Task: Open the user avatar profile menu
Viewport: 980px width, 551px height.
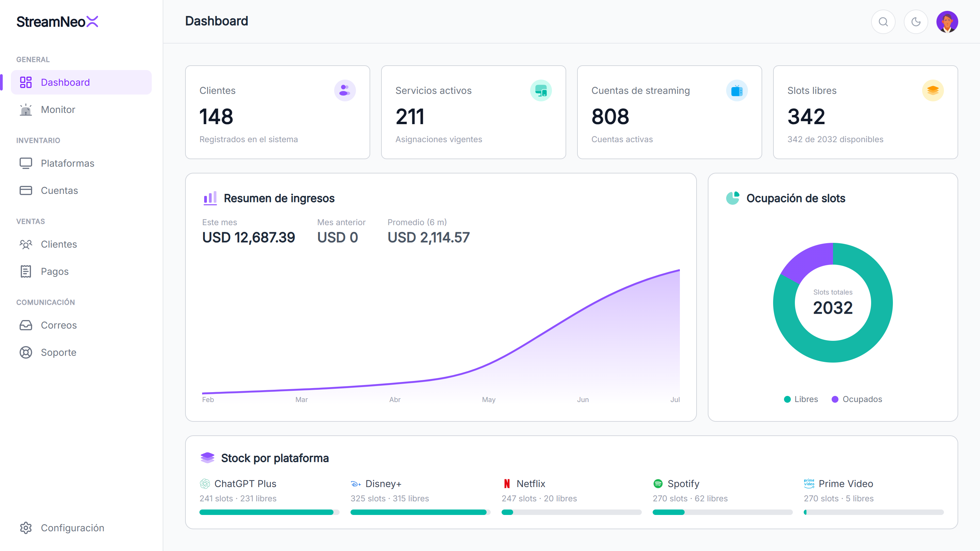Action: 947,22
